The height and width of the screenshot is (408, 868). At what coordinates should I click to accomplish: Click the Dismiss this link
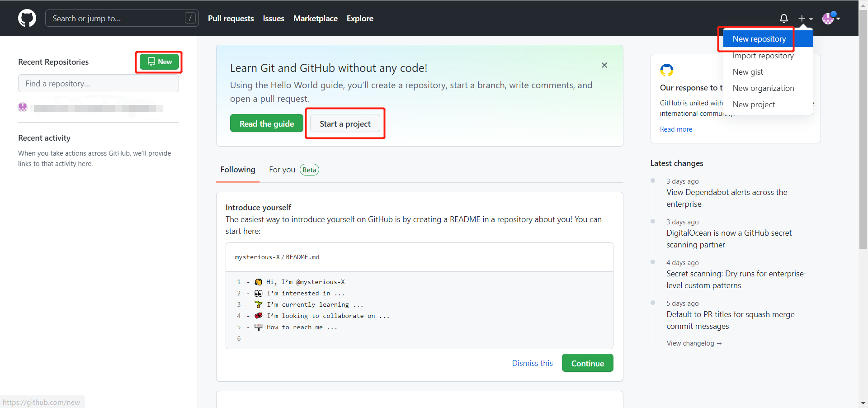[x=532, y=363]
